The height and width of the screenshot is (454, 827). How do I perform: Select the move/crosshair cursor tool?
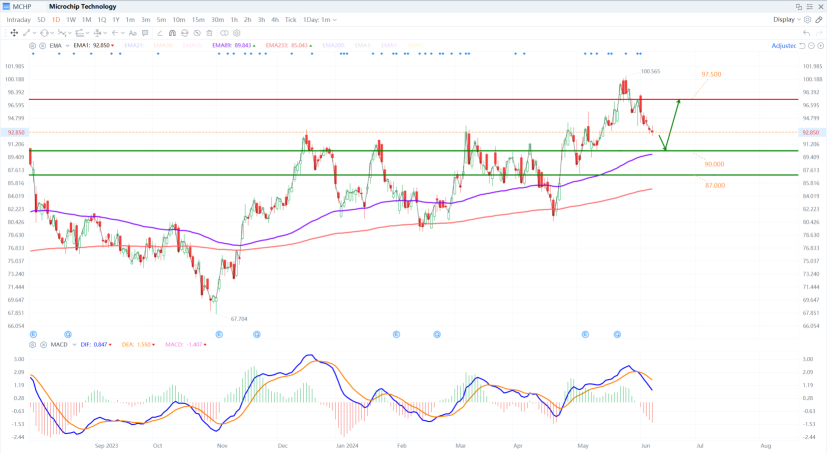[x=14, y=33]
